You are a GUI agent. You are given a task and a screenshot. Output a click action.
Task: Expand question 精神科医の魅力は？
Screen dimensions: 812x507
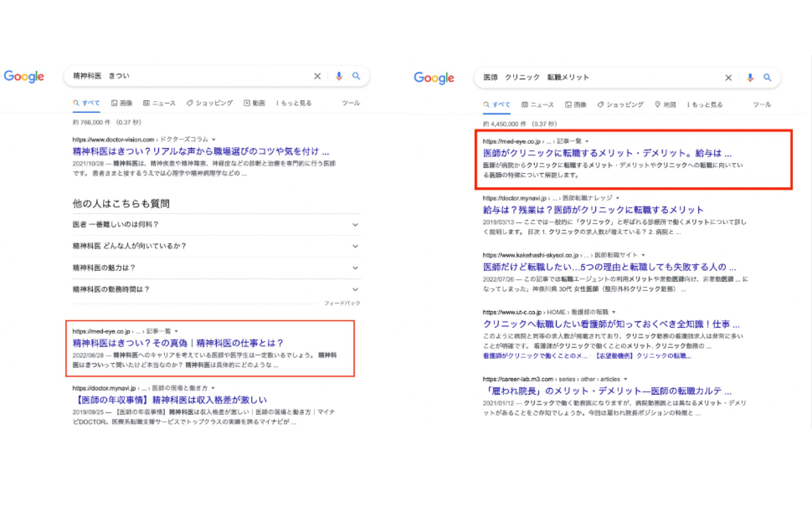pos(355,268)
